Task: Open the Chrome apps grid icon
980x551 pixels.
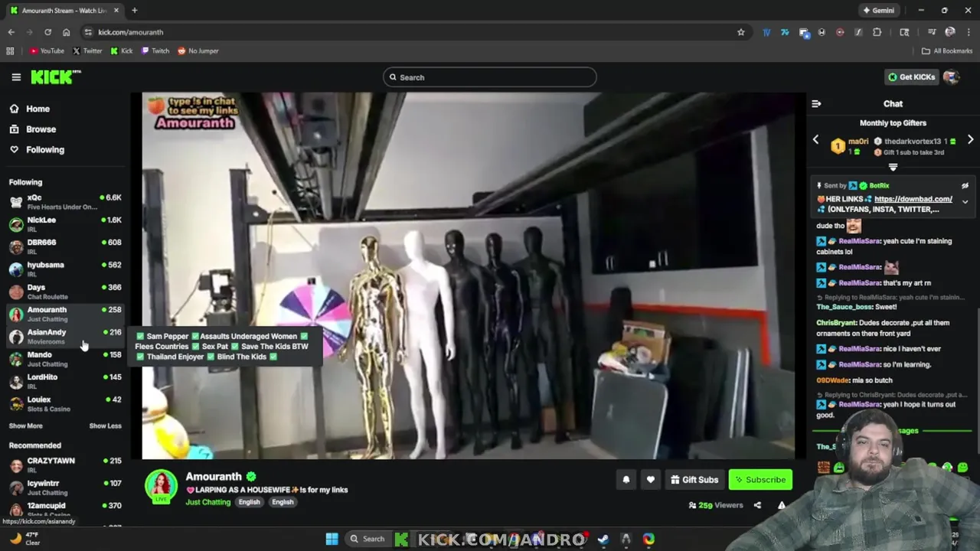Action: (x=10, y=51)
